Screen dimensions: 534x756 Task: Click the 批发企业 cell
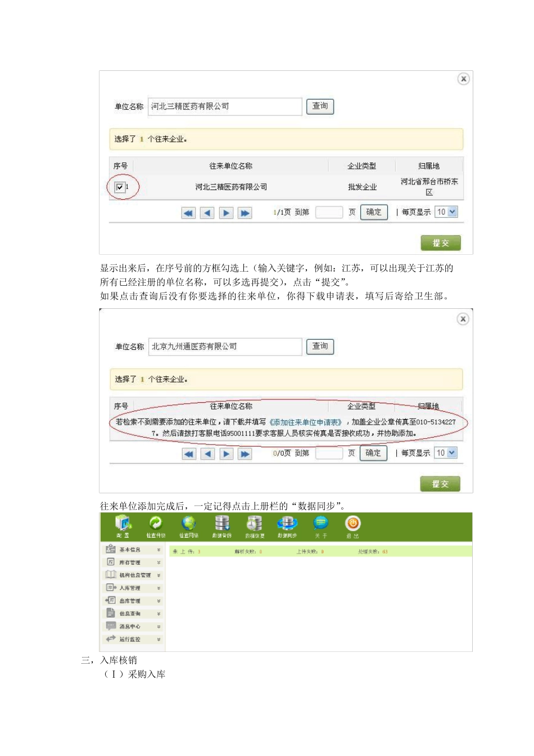tap(362, 187)
